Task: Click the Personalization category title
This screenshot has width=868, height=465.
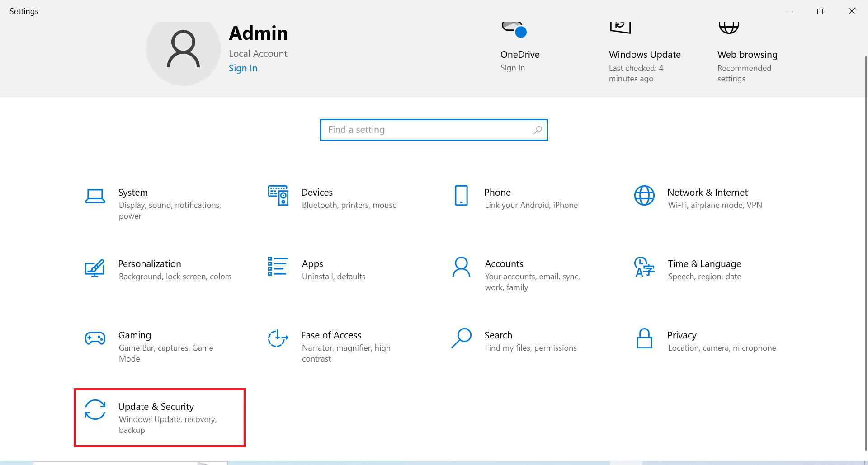Action: (x=150, y=264)
